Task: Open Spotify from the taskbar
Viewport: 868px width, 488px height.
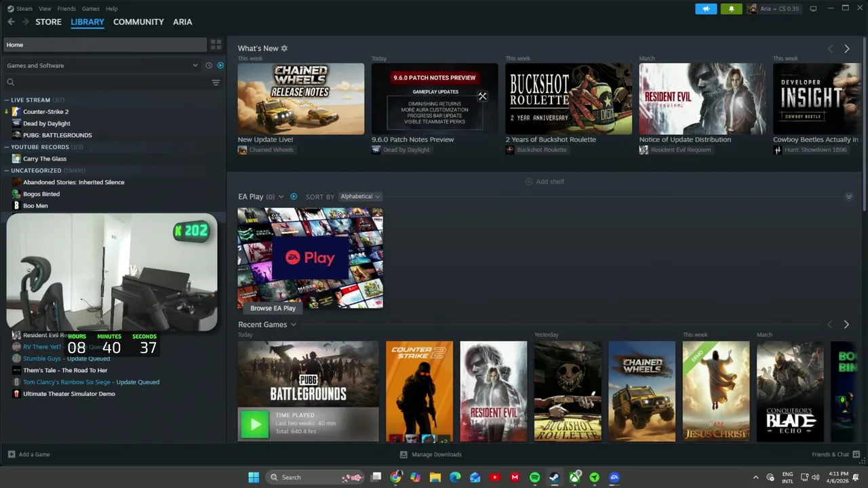Action: [534, 477]
